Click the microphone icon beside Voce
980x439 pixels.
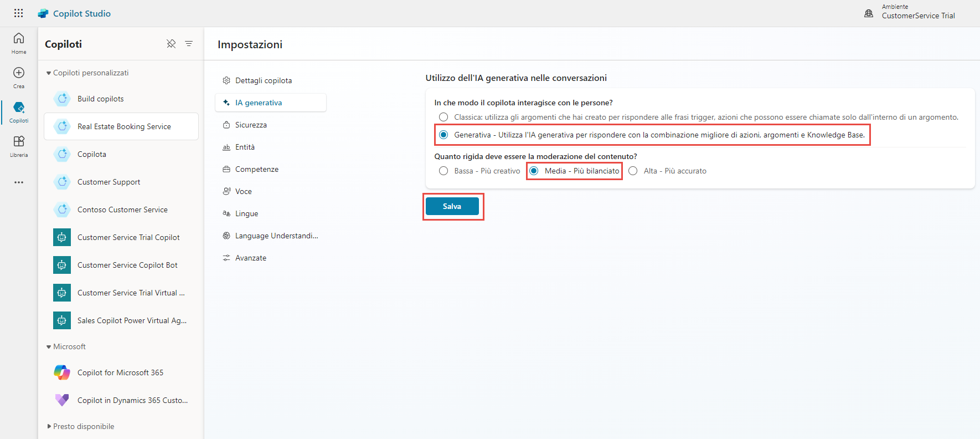[226, 191]
